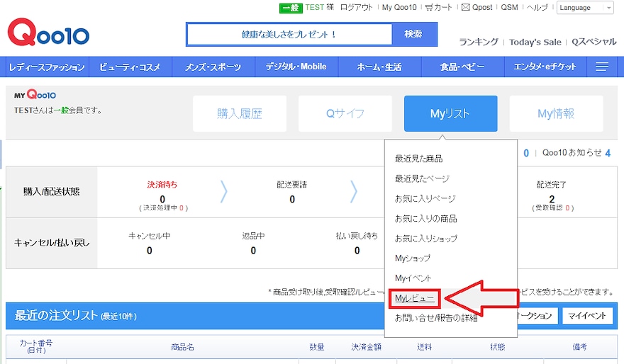Click 配送完了 count 2
624x364 pixels.
point(552,199)
